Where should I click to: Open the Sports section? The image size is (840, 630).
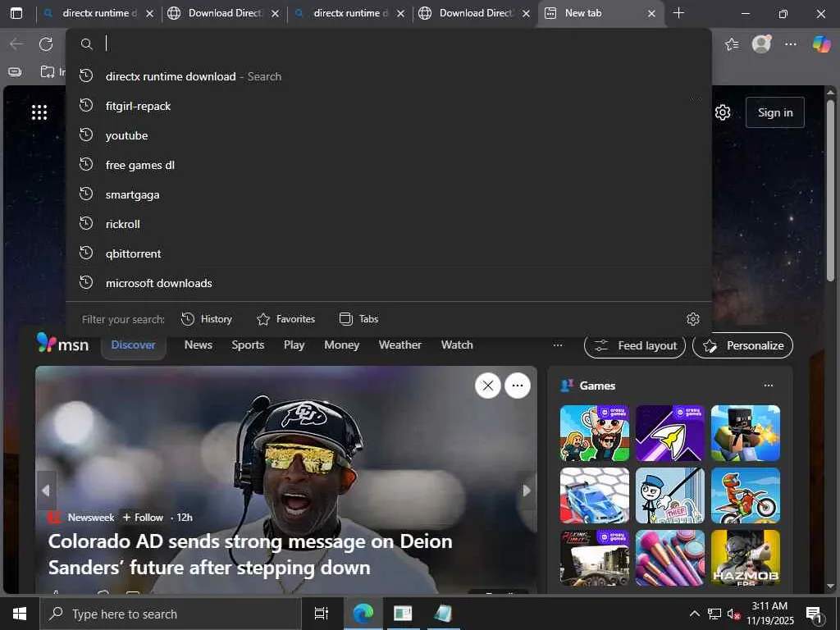coord(248,345)
